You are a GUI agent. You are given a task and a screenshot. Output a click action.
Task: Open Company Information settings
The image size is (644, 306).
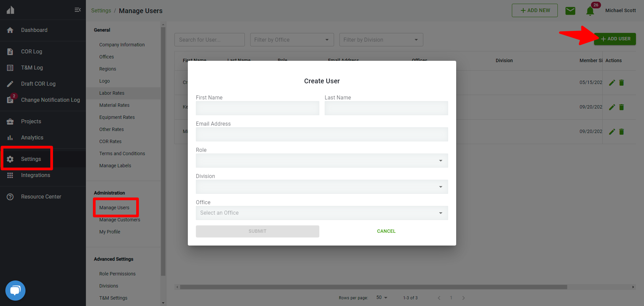(122, 45)
